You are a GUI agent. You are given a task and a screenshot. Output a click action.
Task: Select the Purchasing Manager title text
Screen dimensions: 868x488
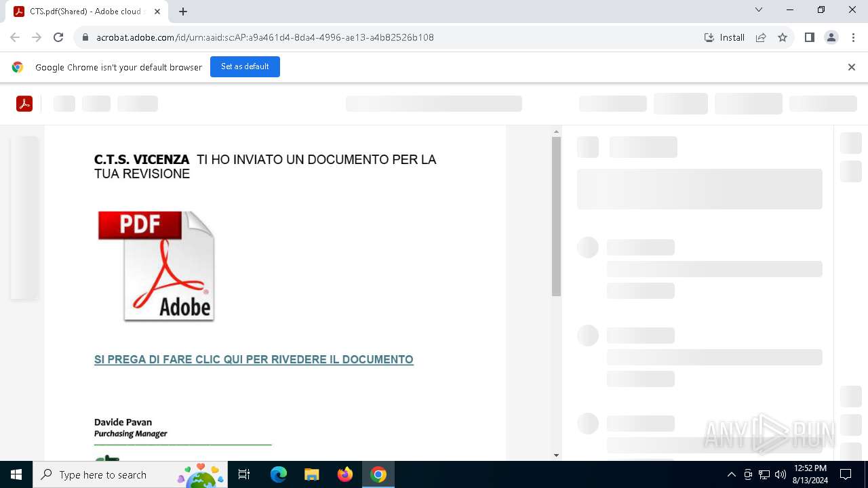tap(130, 434)
